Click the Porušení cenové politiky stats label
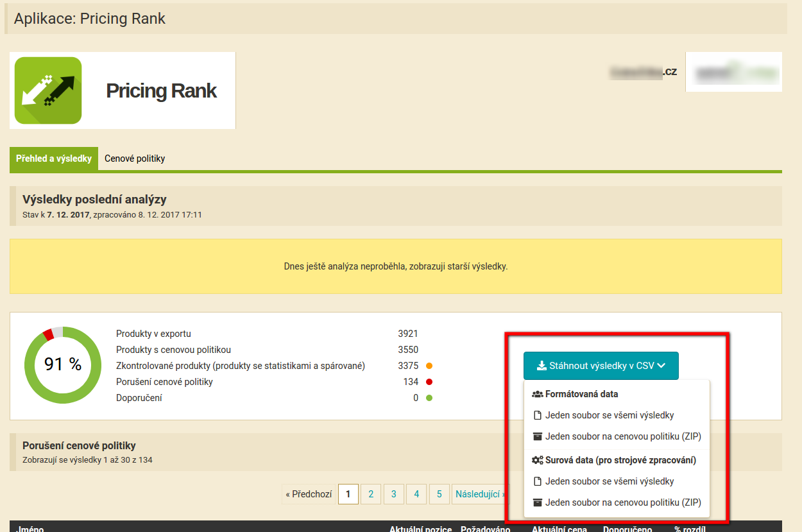 tap(164, 382)
